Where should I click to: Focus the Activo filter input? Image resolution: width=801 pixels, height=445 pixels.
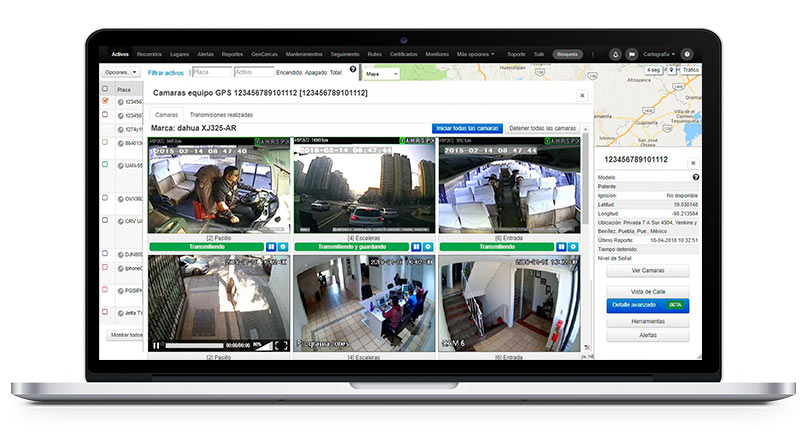tap(254, 73)
